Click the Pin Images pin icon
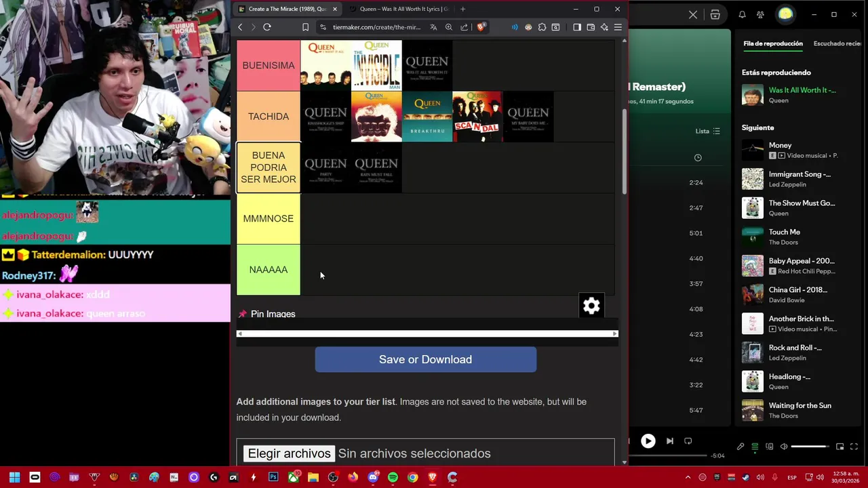This screenshot has width=868, height=488. coord(243,314)
